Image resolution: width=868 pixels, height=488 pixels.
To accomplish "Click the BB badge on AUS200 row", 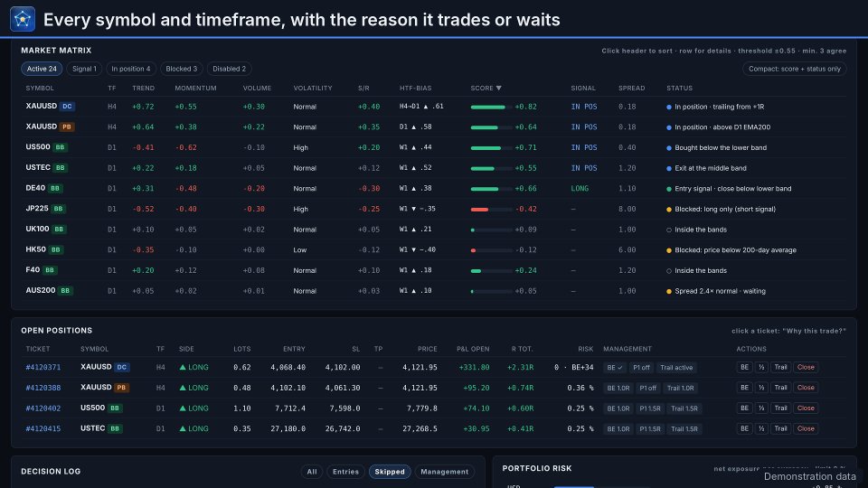I will pyautogui.click(x=65, y=290).
